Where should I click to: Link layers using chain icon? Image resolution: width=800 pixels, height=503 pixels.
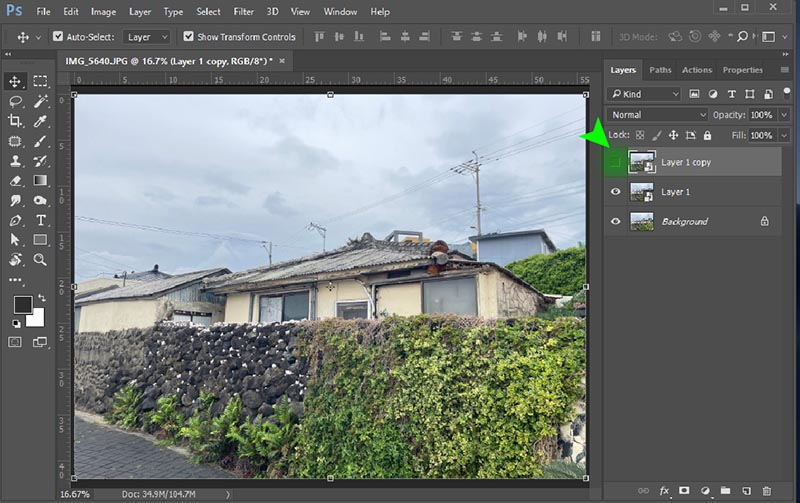[643, 491]
